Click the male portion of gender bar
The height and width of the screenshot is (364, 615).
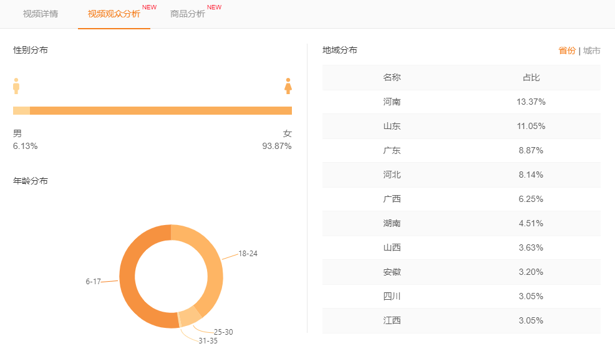21,110
